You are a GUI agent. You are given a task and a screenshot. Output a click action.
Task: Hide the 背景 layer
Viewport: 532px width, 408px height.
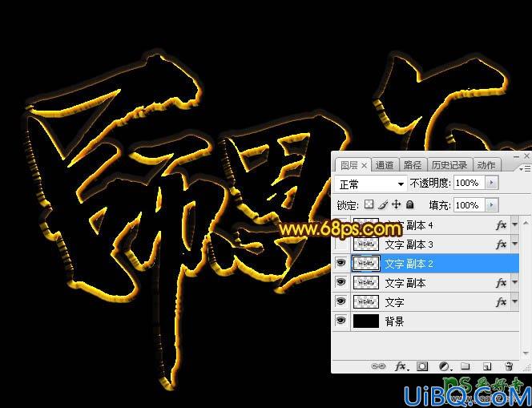[341, 321]
